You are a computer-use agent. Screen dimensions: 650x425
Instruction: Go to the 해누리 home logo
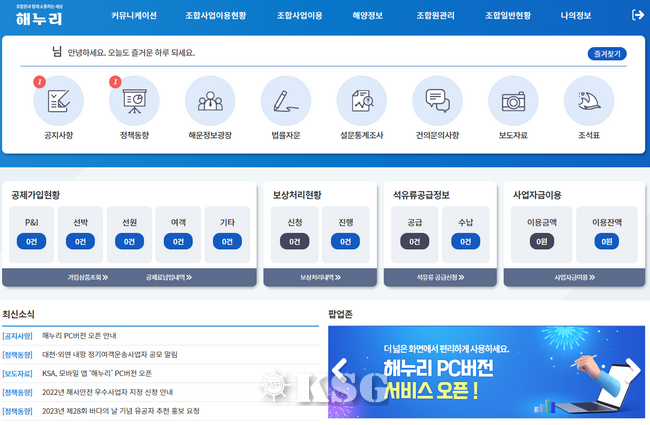37,16
